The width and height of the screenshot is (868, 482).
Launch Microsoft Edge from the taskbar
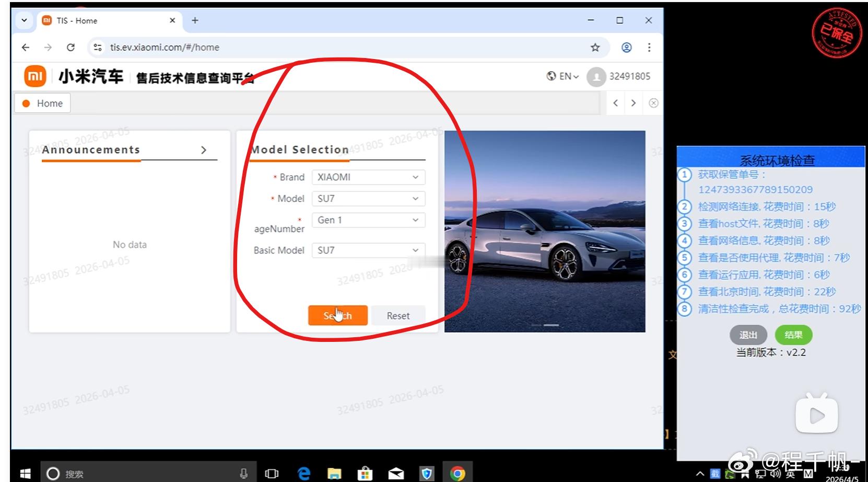[x=303, y=474]
